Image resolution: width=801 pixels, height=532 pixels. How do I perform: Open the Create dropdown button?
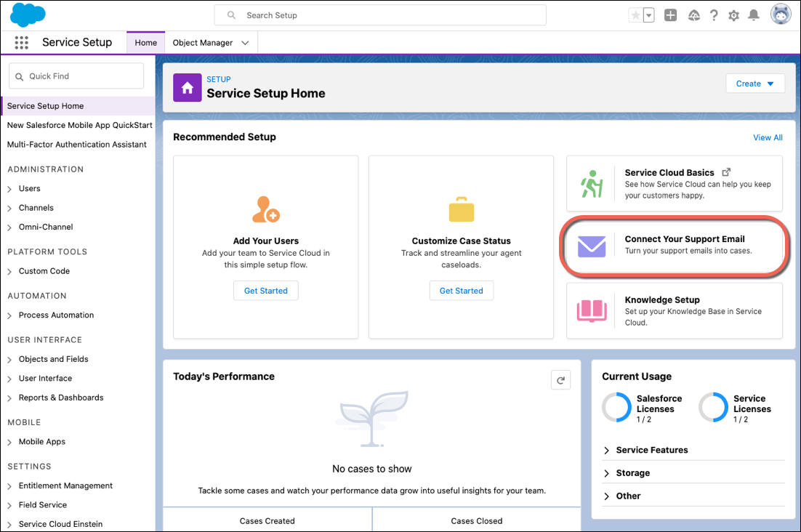pos(755,84)
